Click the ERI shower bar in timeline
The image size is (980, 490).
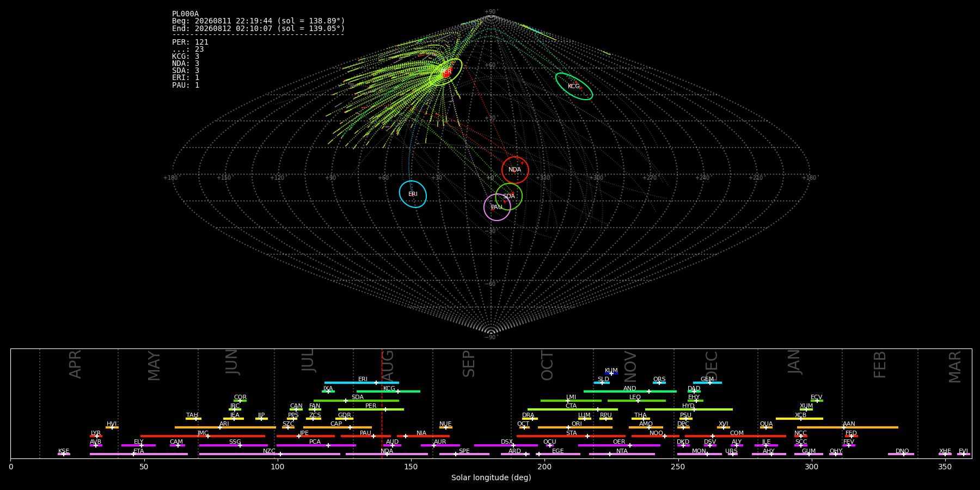[x=362, y=383]
